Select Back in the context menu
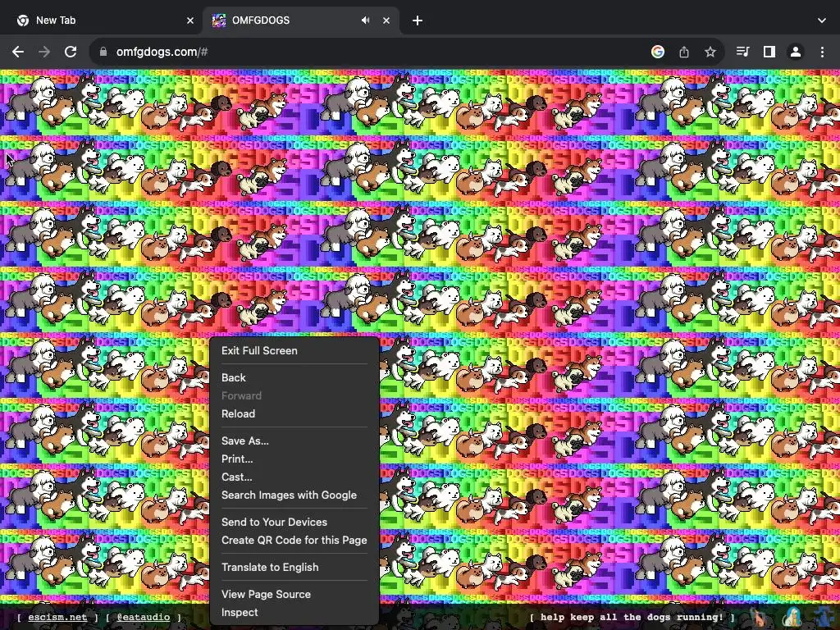This screenshot has height=630, width=840. [x=294, y=377]
